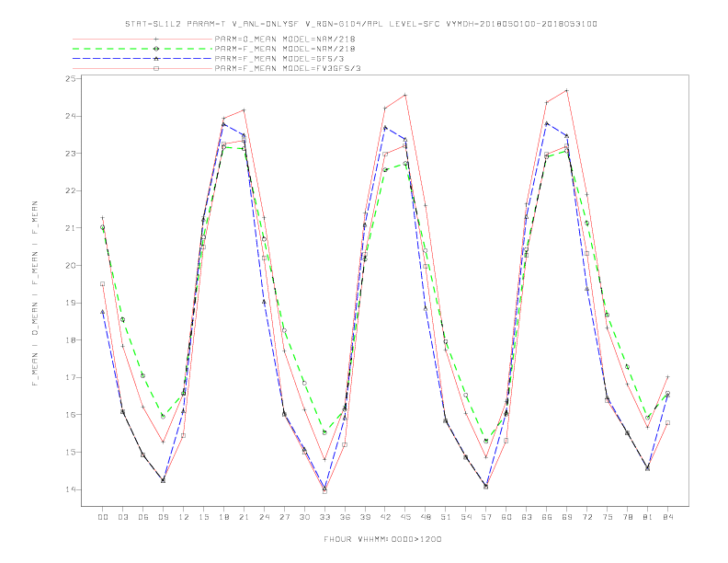
Task: Click x-axis forecast hour 66
Action: pyautogui.click(x=547, y=517)
